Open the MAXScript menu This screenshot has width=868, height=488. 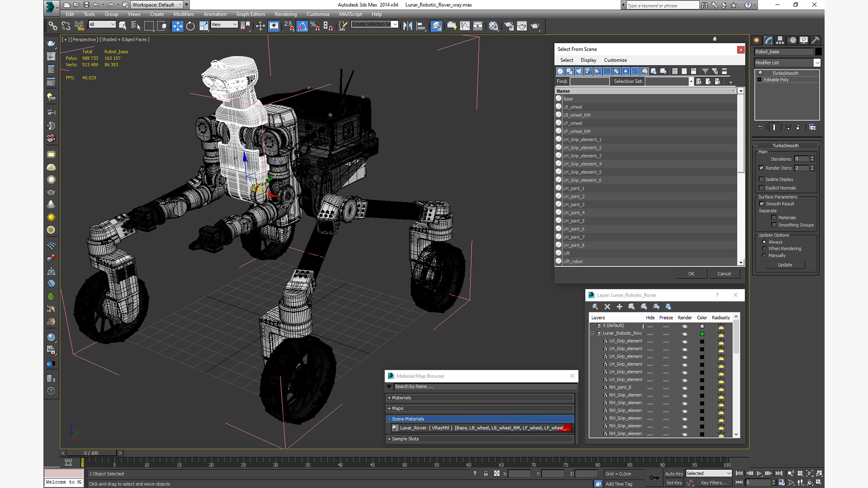(x=350, y=14)
